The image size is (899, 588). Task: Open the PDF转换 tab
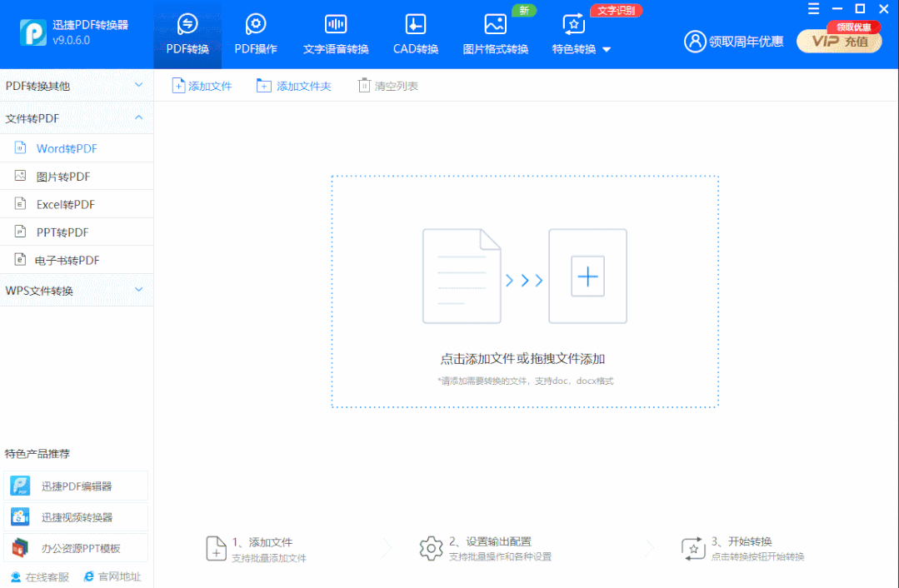coord(187,34)
